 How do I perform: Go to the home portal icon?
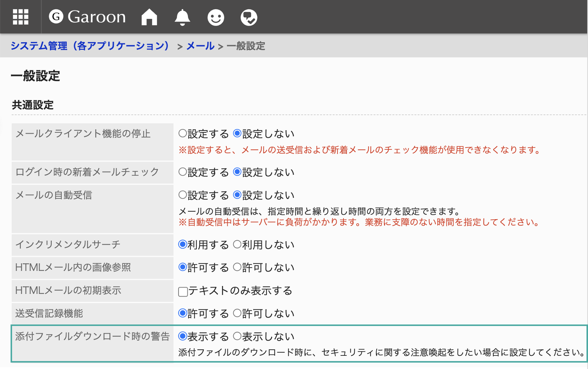click(149, 17)
